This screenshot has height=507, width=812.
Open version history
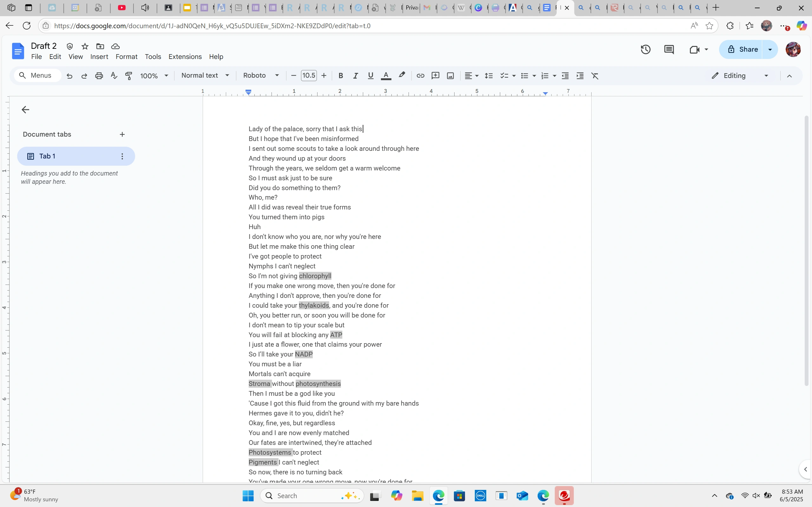click(645, 49)
